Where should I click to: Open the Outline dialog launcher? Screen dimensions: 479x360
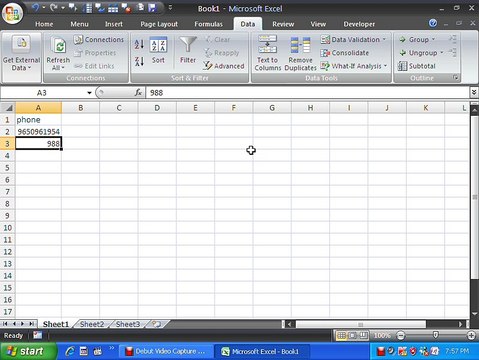coord(455,78)
